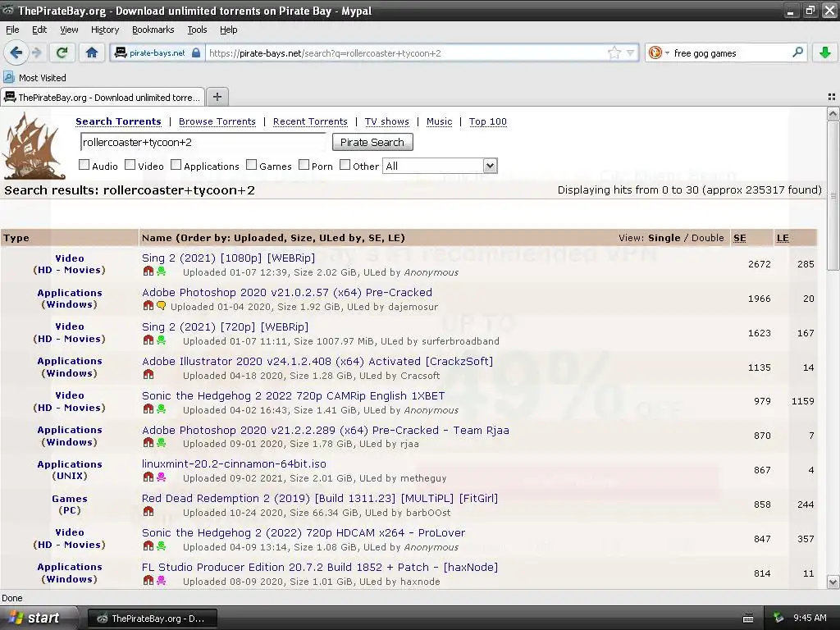Select the ThePirateBay.org taskbar button
The width and height of the screenshot is (840, 630).
click(152, 619)
